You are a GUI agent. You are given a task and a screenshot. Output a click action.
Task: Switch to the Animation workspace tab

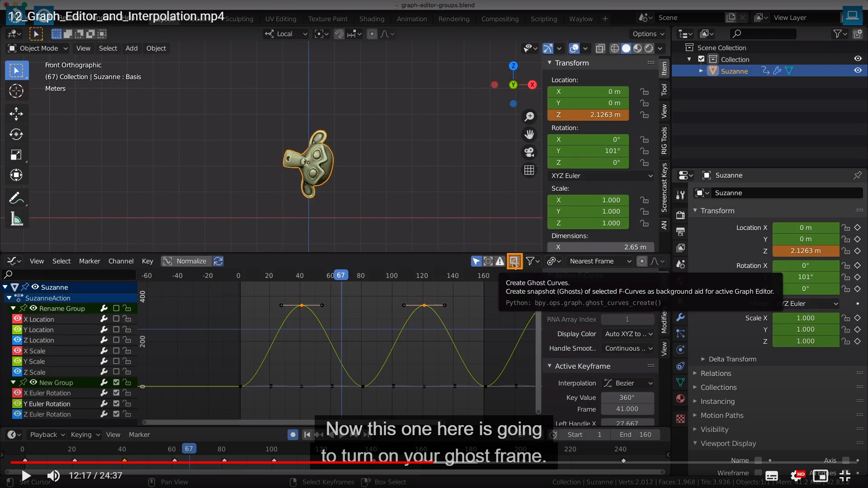411,19
